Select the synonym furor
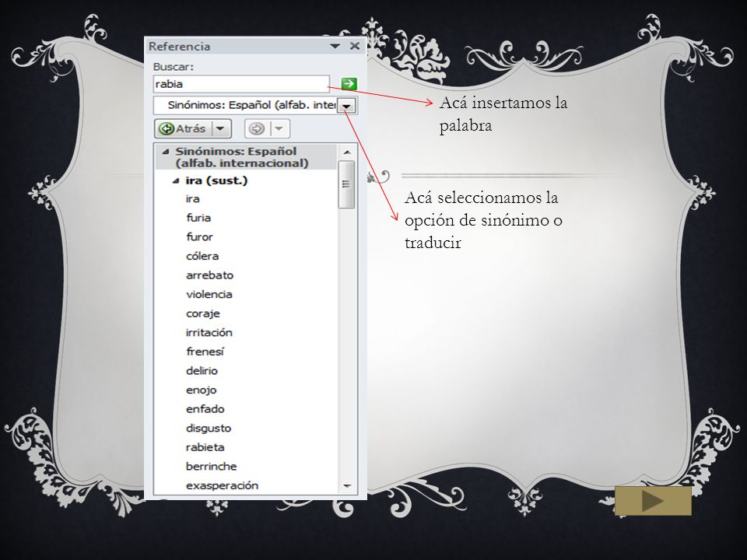This screenshot has width=747, height=560. [x=199, y=237]
